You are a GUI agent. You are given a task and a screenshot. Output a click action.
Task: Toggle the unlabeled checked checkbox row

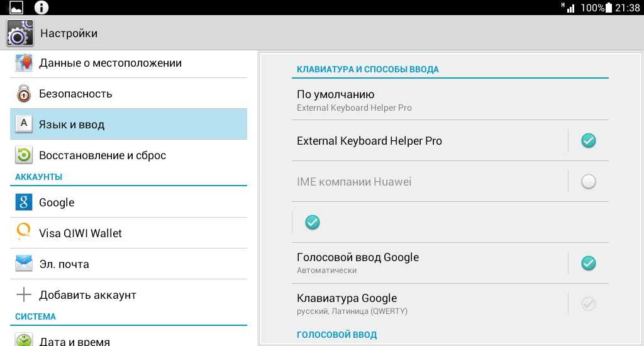pyautogui.click(x=312, y=222)
